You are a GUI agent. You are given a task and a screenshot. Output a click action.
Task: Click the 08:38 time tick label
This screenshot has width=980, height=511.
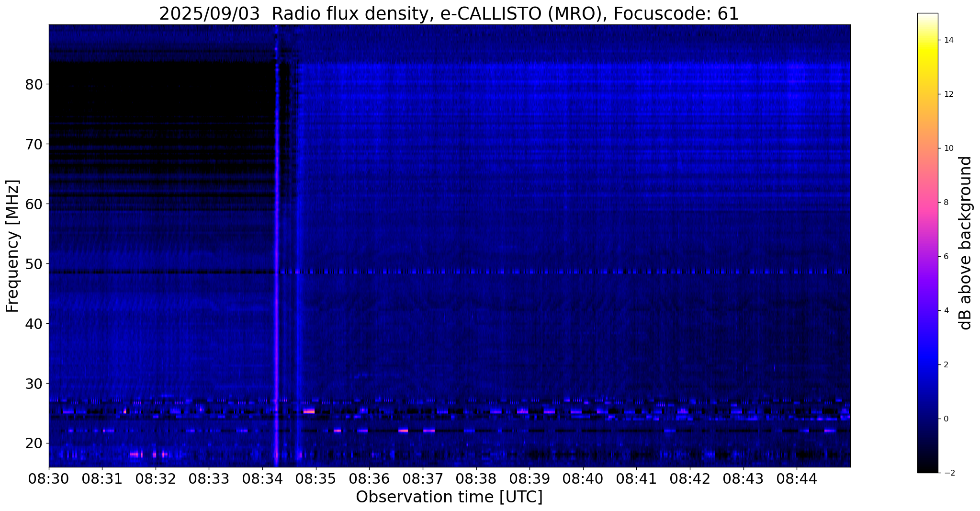point(476,478)
